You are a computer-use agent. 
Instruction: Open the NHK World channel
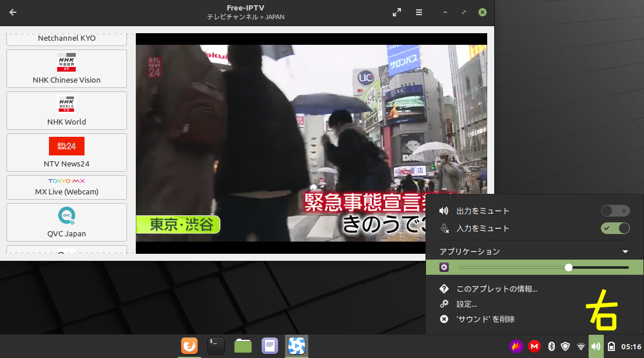pyautogui.click(x=66, y=111)
